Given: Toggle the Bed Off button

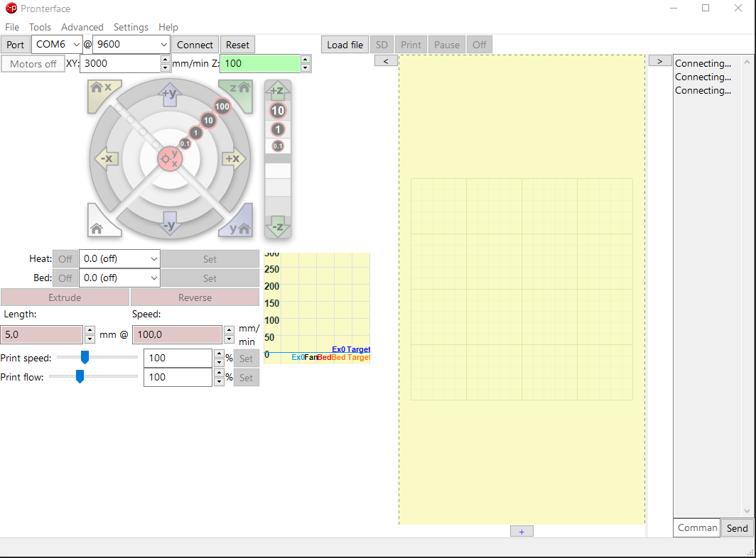Looking at the screenshot, I should pyautogui.click(x=65, y=278).
